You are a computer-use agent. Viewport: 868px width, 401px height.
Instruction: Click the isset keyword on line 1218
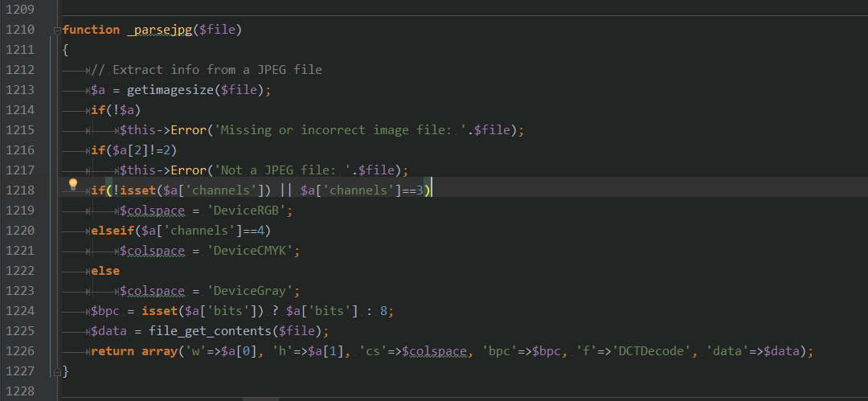coord(138,190)
